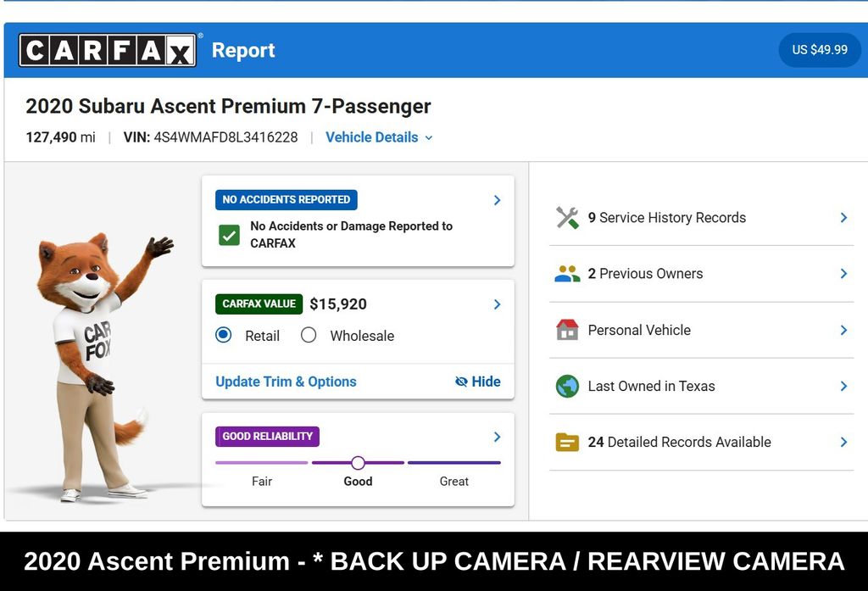Viewport: 868px width, 591px height.
Task: Click the Update Trim & Options link
Action: (x=286, y=382)
